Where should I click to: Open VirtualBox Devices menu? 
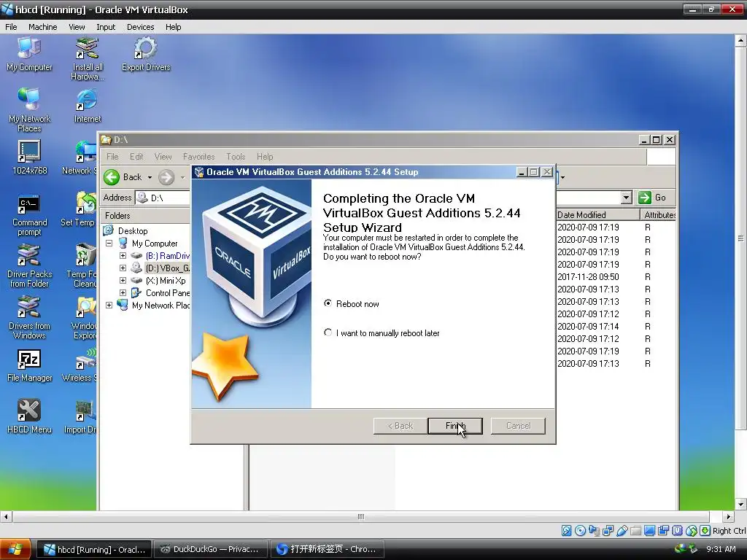[x=141, y=27]
